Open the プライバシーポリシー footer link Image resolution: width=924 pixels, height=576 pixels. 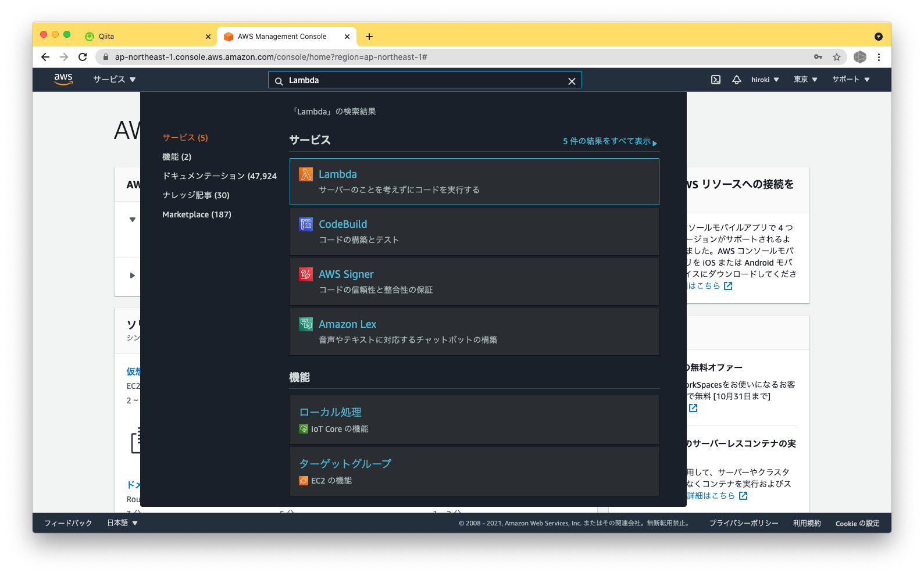coord(744,523)
